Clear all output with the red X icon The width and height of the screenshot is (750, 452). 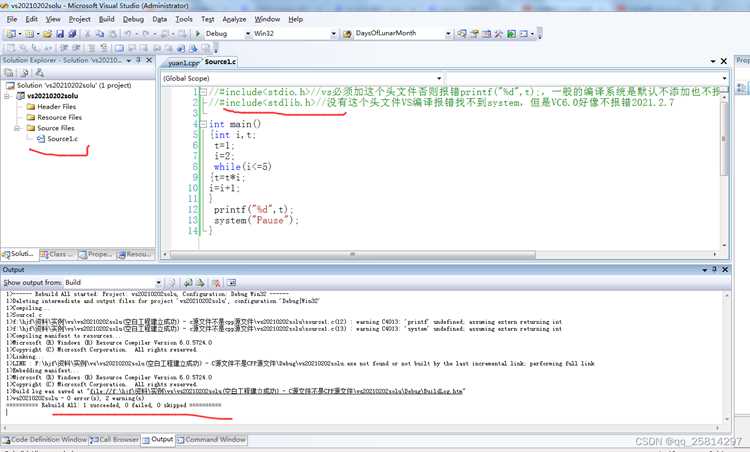click(x=217, y=283)
